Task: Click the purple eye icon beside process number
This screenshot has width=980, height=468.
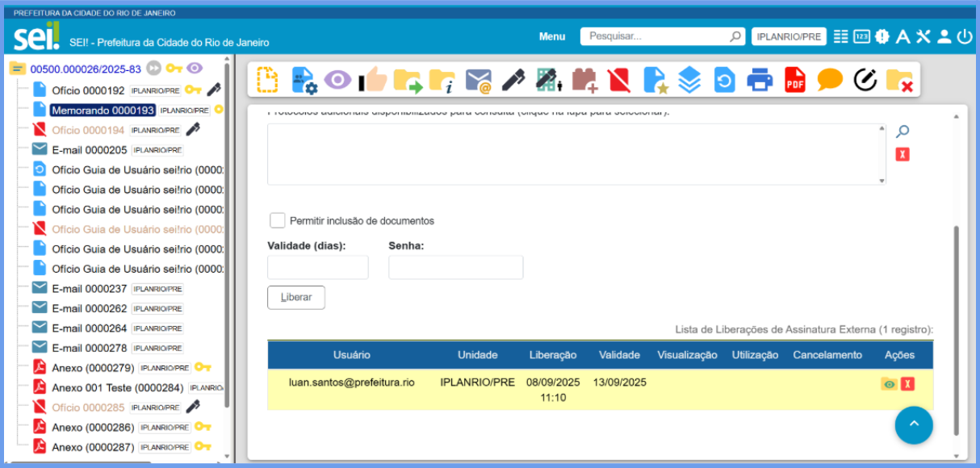Action: (x=195, y=69)
